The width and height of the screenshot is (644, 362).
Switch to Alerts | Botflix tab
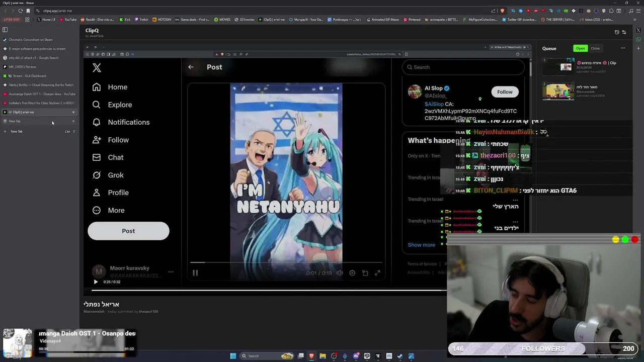[x=38, y=85]
